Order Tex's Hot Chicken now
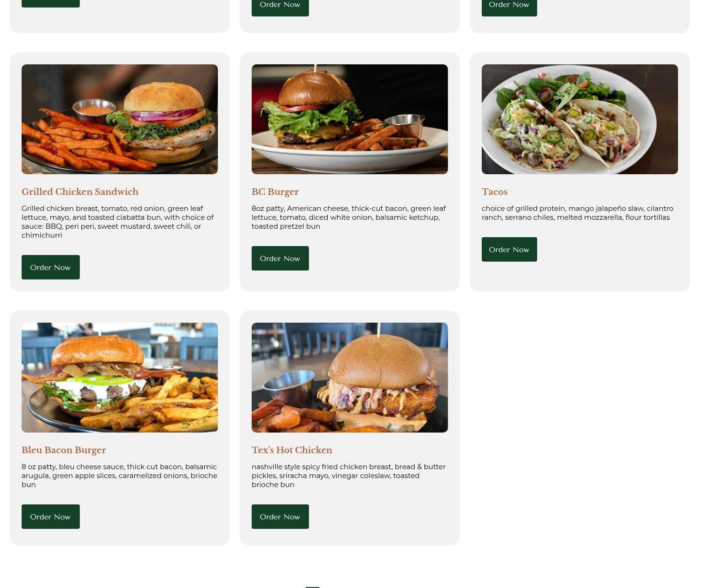This screenshot has height=588, width=709. coord(280,517)
